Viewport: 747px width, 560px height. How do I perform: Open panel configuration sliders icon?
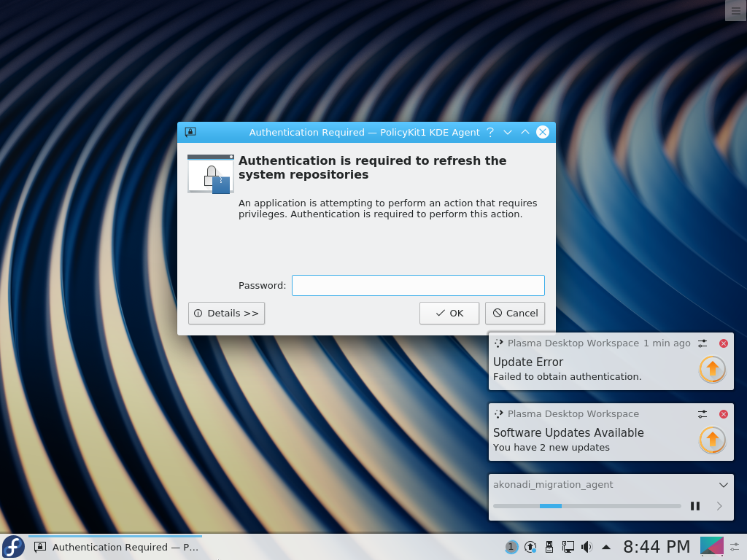pos(735,547)
